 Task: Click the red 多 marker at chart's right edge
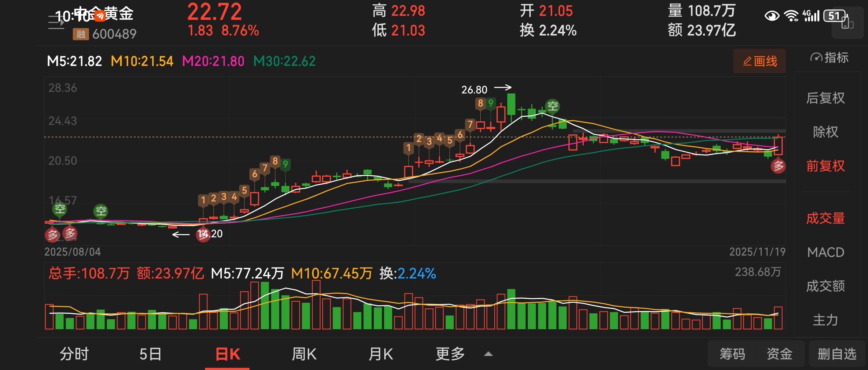click(x=778, y=166)
